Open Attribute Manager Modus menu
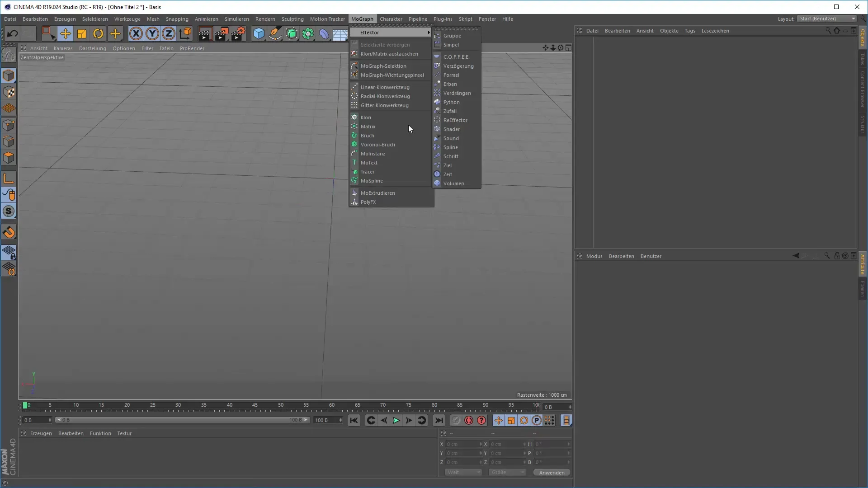 594,256
